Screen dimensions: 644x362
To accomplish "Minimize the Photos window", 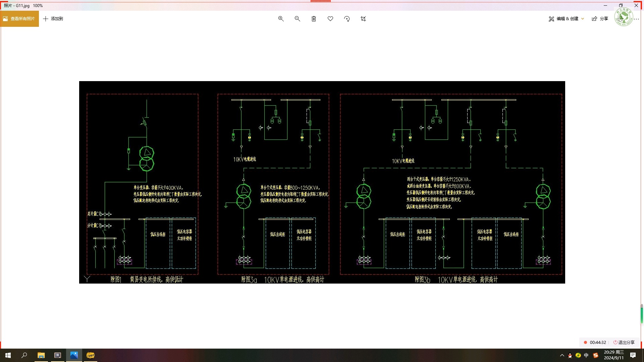I will pyautogui.click(x=605, y=5).
